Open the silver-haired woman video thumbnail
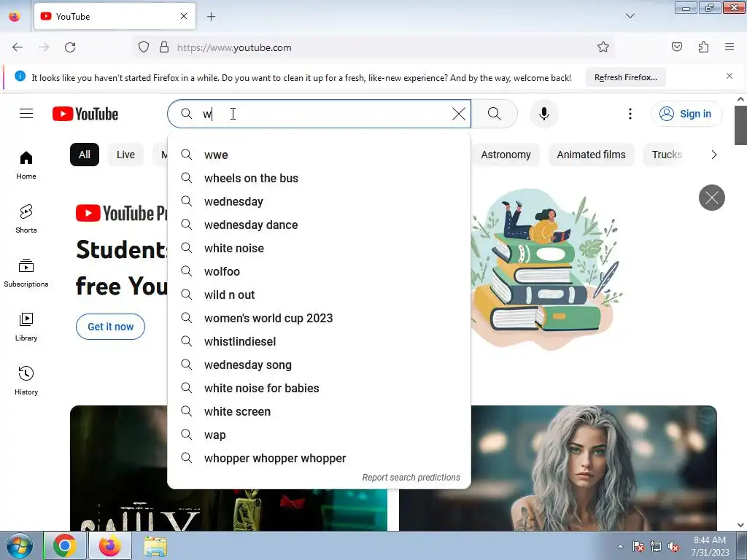 (558, 468)
